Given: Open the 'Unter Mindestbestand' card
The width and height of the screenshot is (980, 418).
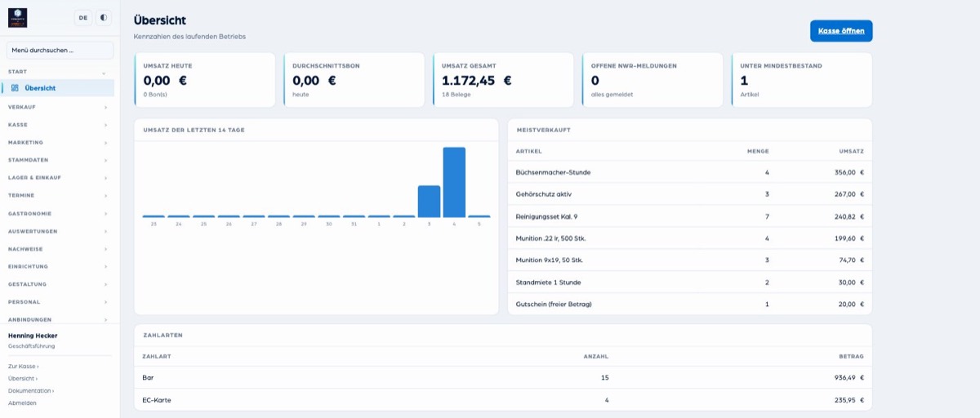Looking at the screenshot, I should click(802, 80).
